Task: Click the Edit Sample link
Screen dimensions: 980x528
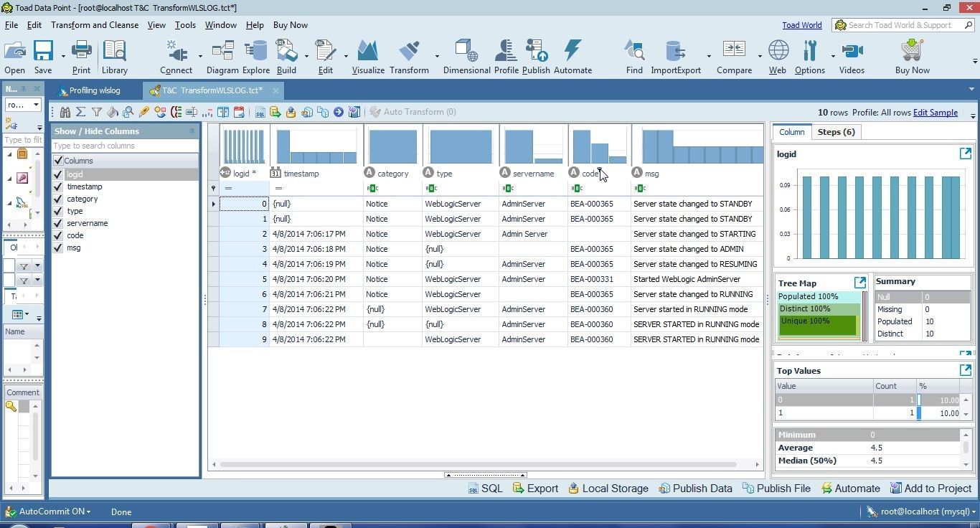Action: click(x=935, y=113)
